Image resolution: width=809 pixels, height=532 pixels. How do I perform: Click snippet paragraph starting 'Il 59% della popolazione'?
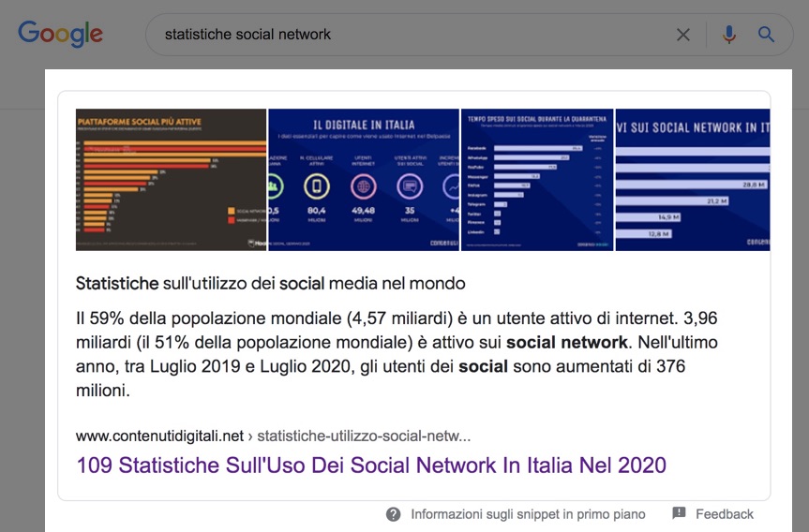[397, 354]
